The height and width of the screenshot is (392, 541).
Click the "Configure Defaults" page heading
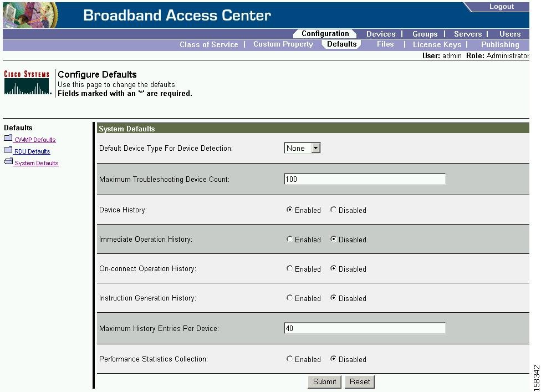coord(97,74)
